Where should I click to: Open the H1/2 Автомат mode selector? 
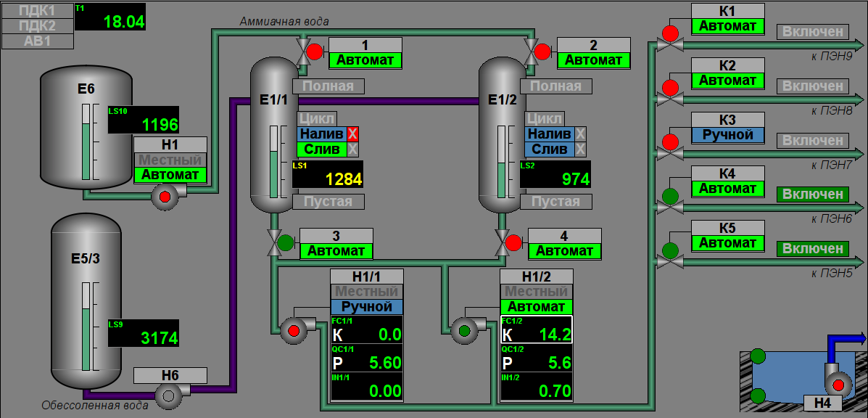[x=536, y=307]
